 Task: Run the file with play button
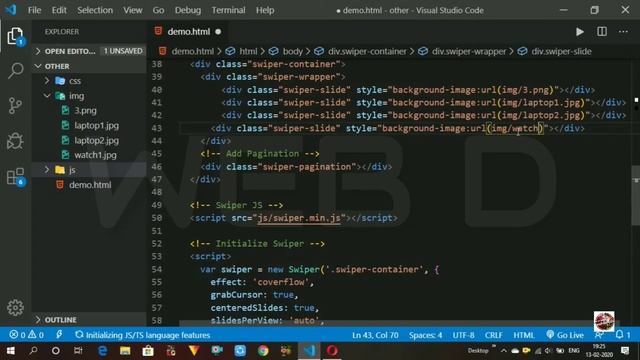tap(580, 32)
